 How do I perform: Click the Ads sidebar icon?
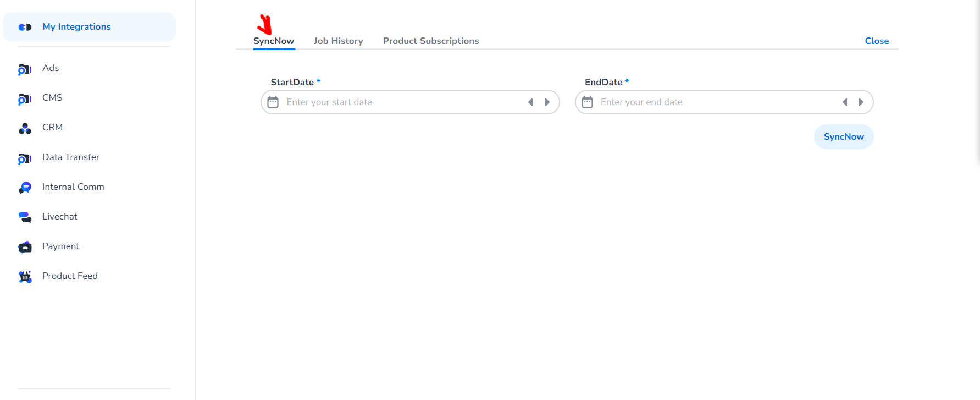coord(25,69)
